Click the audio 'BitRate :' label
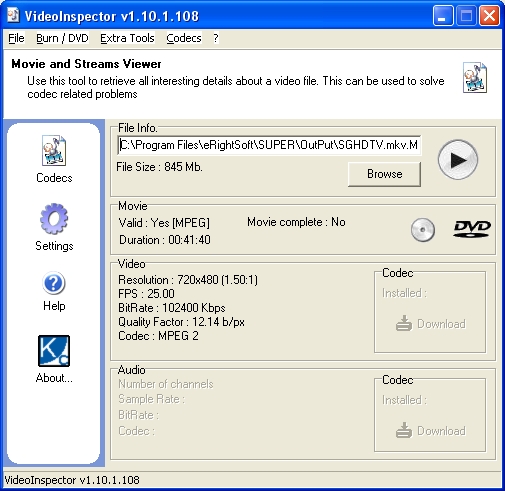Image resolution: width=505 pixels, height=491 pixels. point(139,415)
